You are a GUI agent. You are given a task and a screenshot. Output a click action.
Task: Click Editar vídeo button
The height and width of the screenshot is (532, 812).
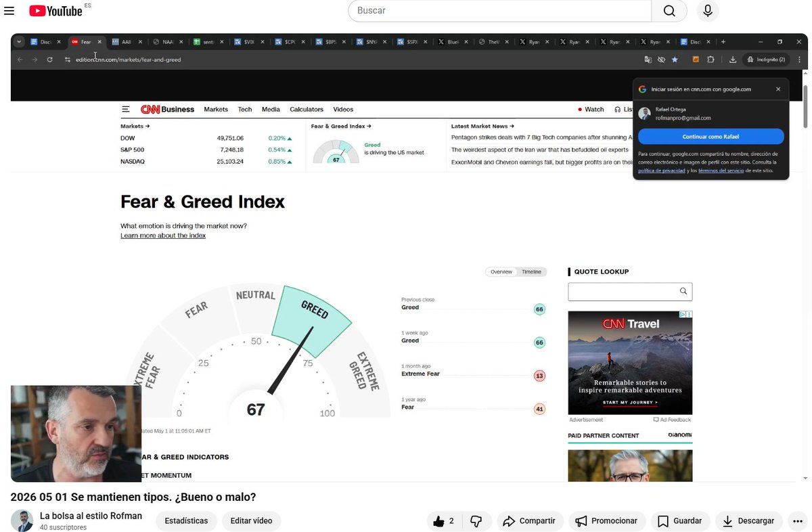point(252,521)
